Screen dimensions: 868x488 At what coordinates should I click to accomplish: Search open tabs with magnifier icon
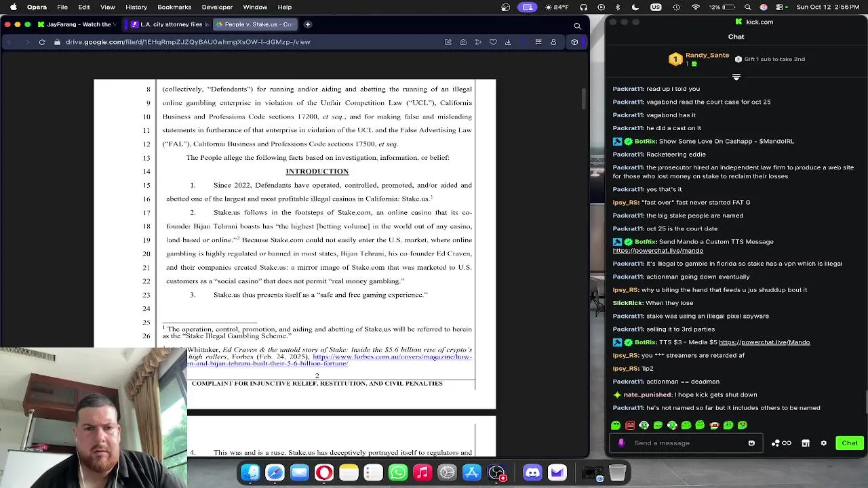(x=577, y=26)
